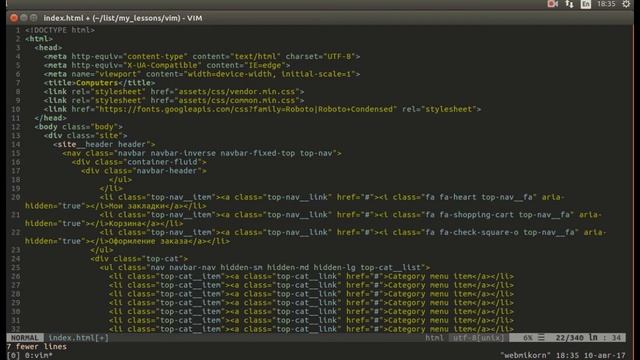
Task: Click the 6% position indicator in status line
Action: pos(527,338)
